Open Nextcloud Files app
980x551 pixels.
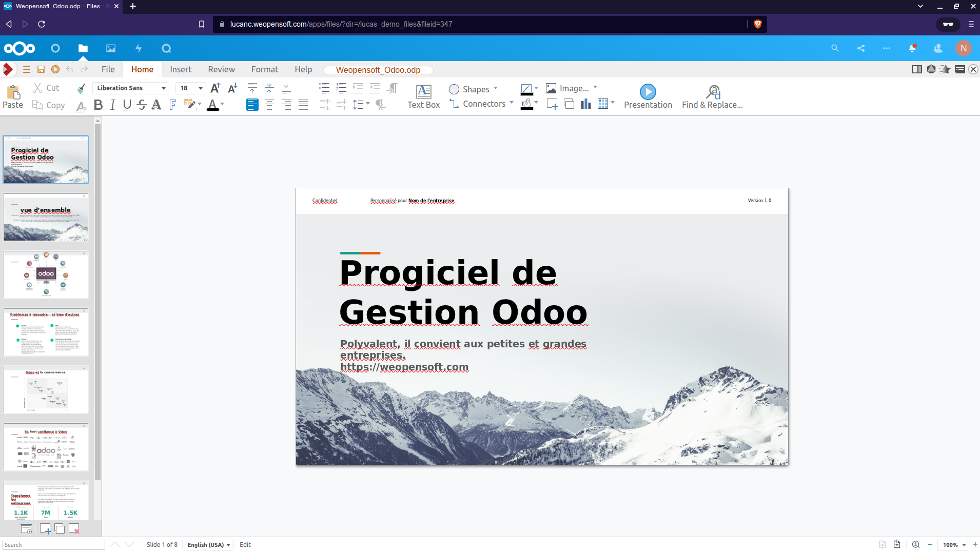83,48
